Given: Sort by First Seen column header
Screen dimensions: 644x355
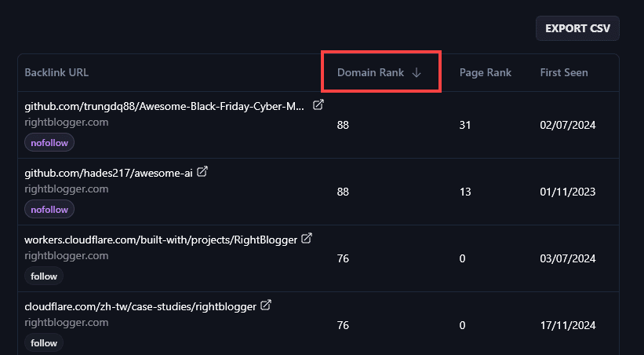Looking at the screenshot, I should click(x=564, y=73).
